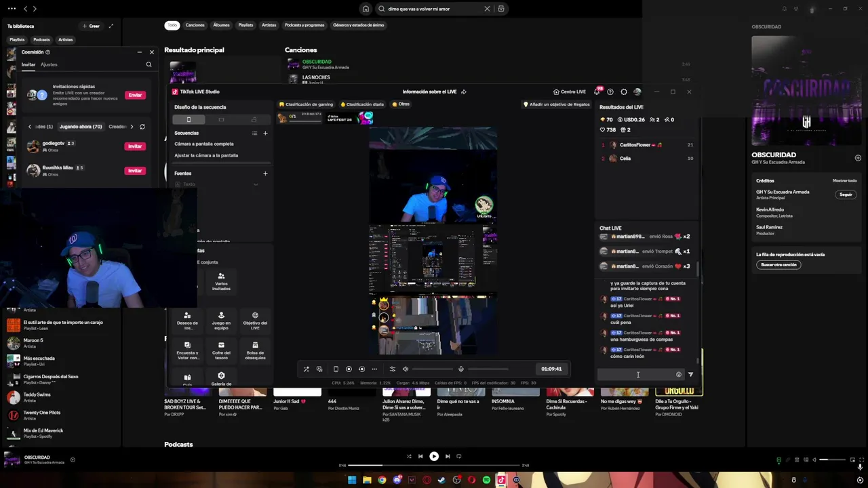Filter Spotify results by Álbumes
Image resolution: width=868 pixels, height=488 pixels.
pyautogui.click(x=222, y=25)
